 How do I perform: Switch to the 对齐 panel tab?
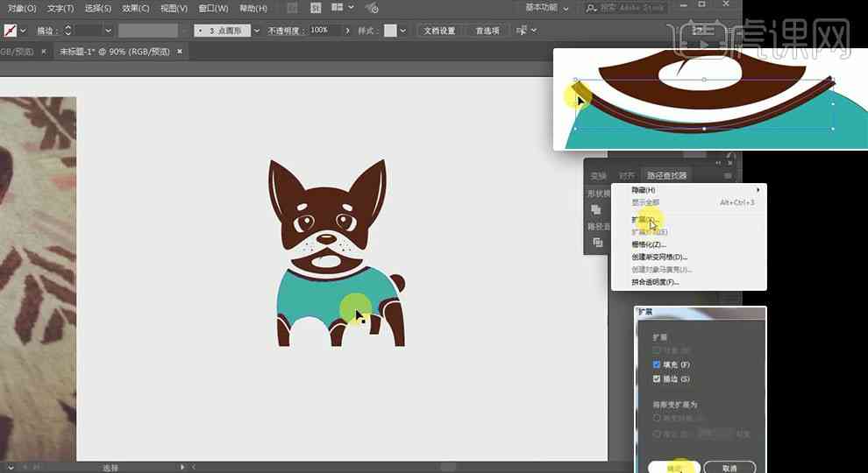[x=627, y=175]
